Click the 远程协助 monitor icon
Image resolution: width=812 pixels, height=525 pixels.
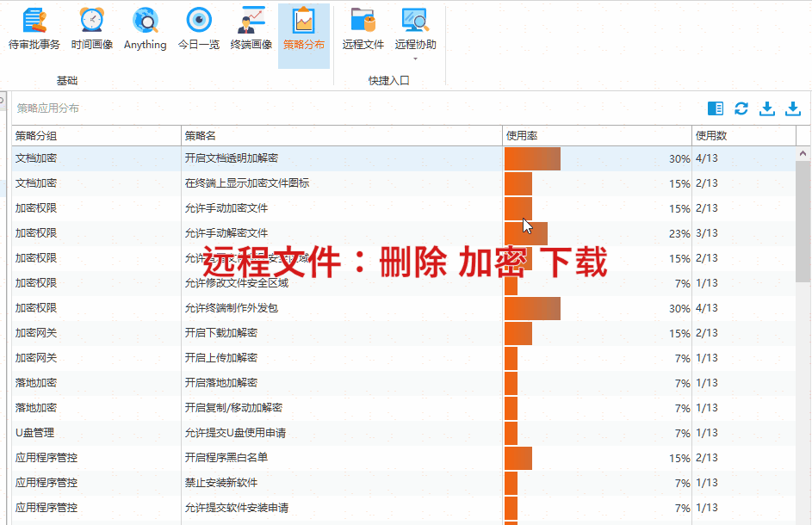coord(415,21)
